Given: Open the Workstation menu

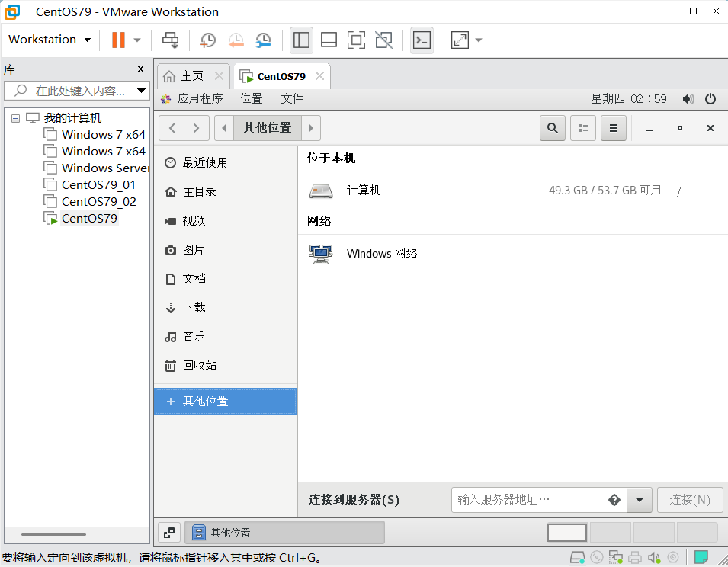Looking at the screenshot, I should coord(50,40).
